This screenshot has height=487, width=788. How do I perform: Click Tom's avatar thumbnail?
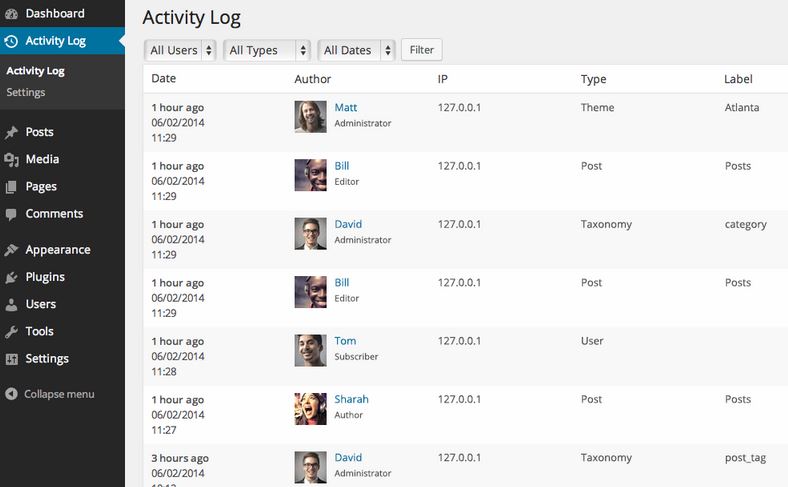310,350
